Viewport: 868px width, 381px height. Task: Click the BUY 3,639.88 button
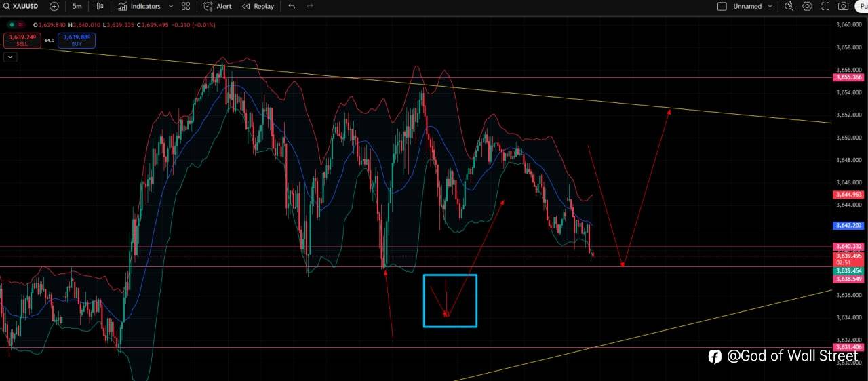tap(77, 40)
